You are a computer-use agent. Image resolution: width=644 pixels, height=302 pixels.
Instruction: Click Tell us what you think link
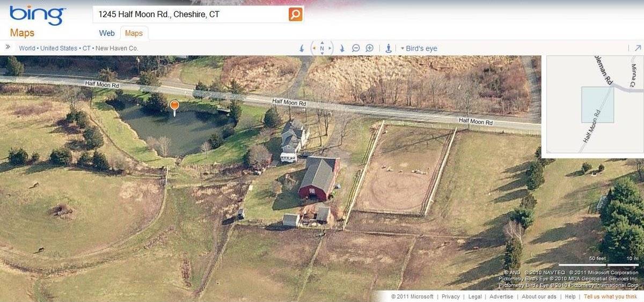[x=611, y=297]
